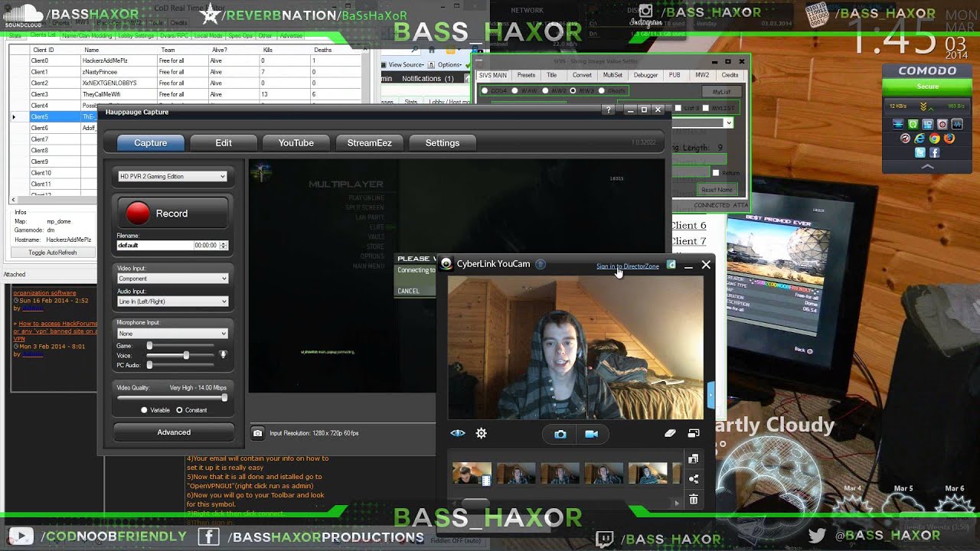The width and height of the screenshot is (980, 551).
Task: Click Filename field containing default
Action: click(x=154, y=245)
